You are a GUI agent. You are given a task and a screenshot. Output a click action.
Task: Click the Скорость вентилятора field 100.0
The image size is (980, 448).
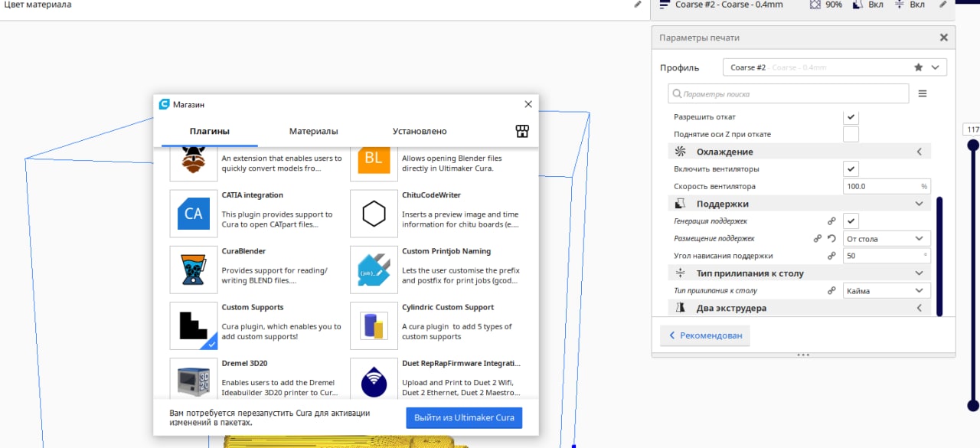point(887,186)
